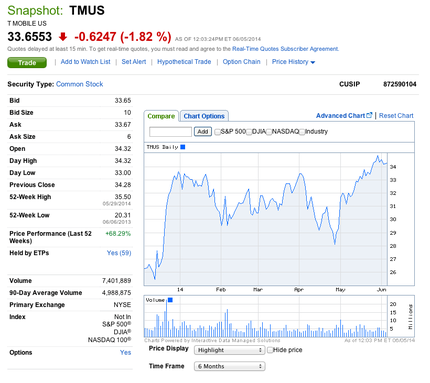Click the red down arrow price change icon
The image size is (430, 383).
(63, 37)
